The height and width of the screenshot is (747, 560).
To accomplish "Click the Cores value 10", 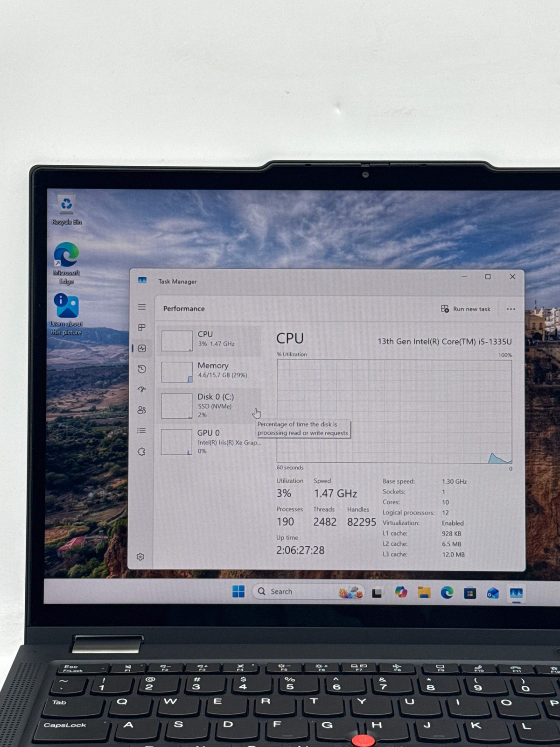I will (x=445, y=502).
